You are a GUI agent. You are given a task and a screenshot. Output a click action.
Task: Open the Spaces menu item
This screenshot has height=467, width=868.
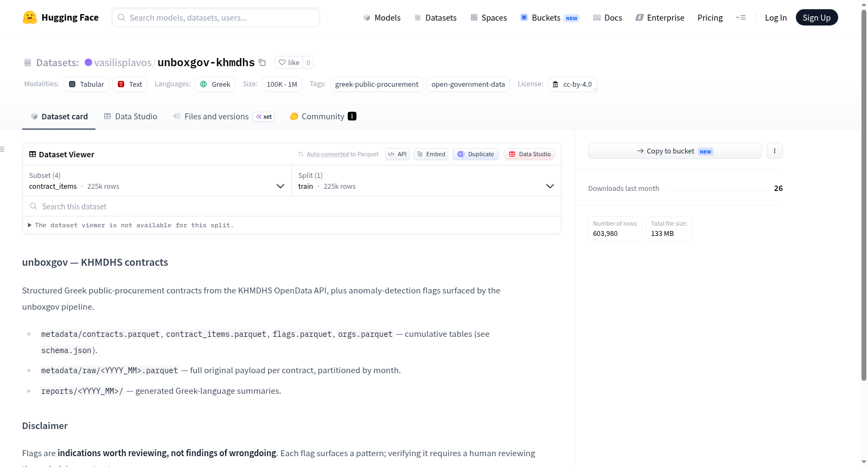tap(489, 17)
